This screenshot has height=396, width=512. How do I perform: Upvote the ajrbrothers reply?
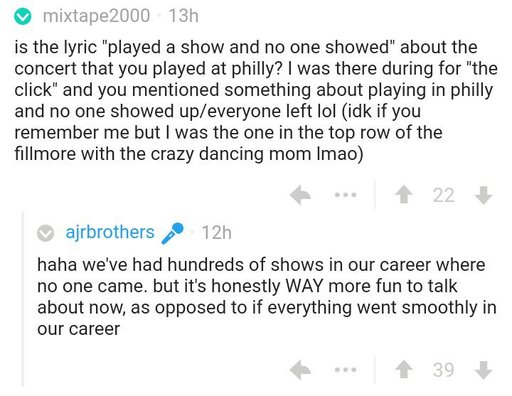click(x=404, y=370)
